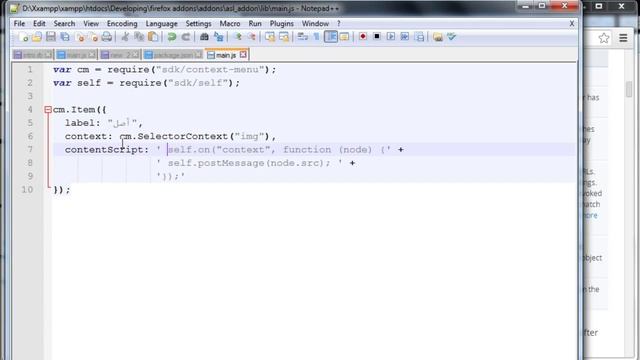Click Run Macro Multiple Times icon
This screenshot has height=360, width=640.
[404, 37]
